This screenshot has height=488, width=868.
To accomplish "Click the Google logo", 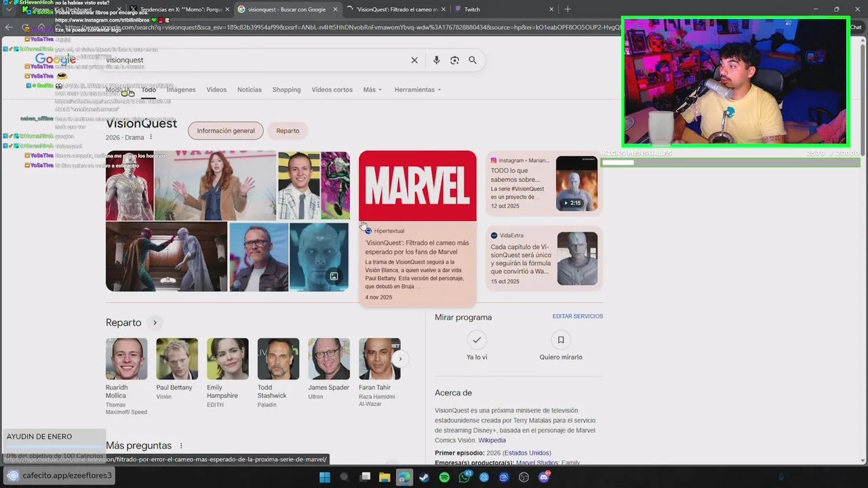I will pyautogui.click(x=56, y=60).
